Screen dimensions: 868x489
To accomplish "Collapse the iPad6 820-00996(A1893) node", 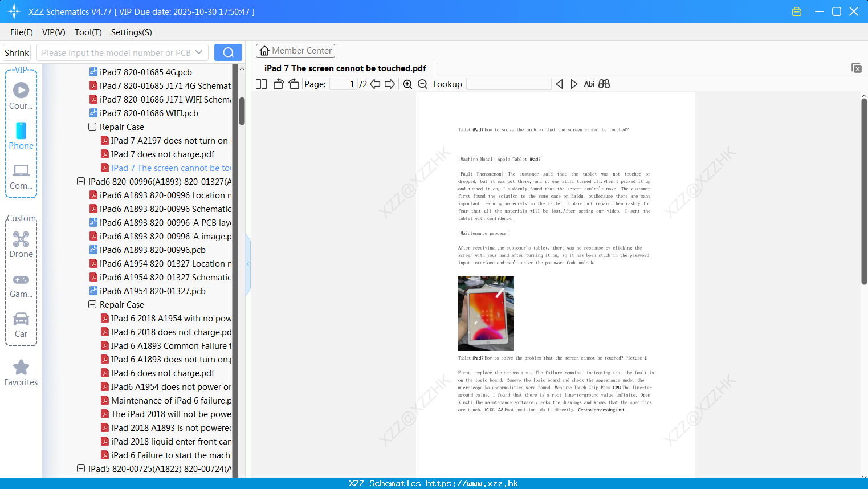I will tap(81, 181).
